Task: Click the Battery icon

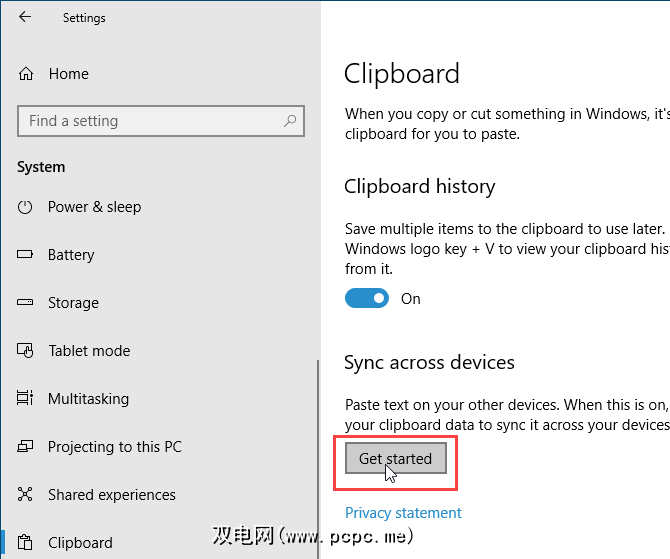Action: 26,255
